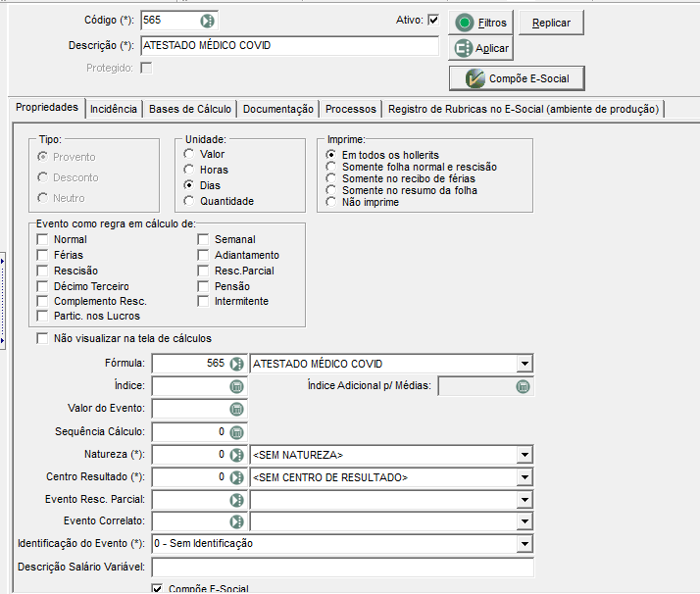Viewport: 700px width, 594px height.
Task: Click the Evento Resc. Parcial lookup icon
Action: [x=236, y=500]
